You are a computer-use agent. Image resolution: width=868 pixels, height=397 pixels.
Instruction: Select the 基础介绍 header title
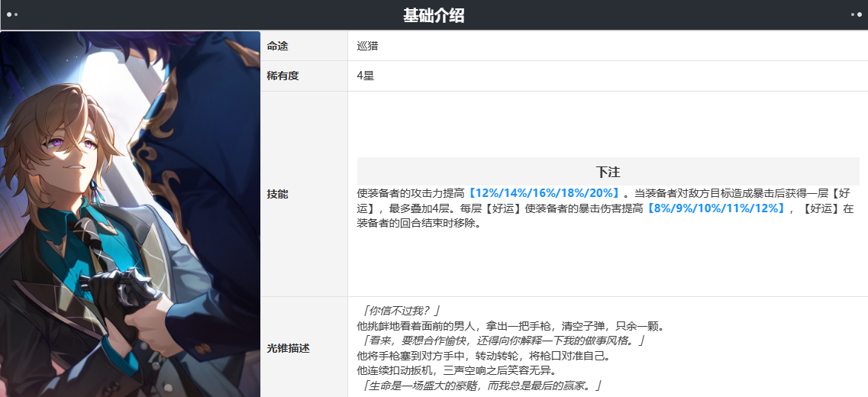[434, 15]
